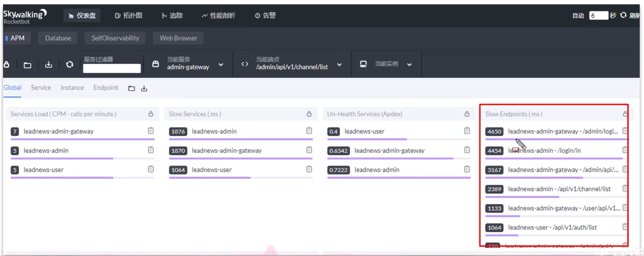Screen dimensions: 644x256
Task: Copy leadnews-admin name in Un-Health Services
Action: coord(467,169)
